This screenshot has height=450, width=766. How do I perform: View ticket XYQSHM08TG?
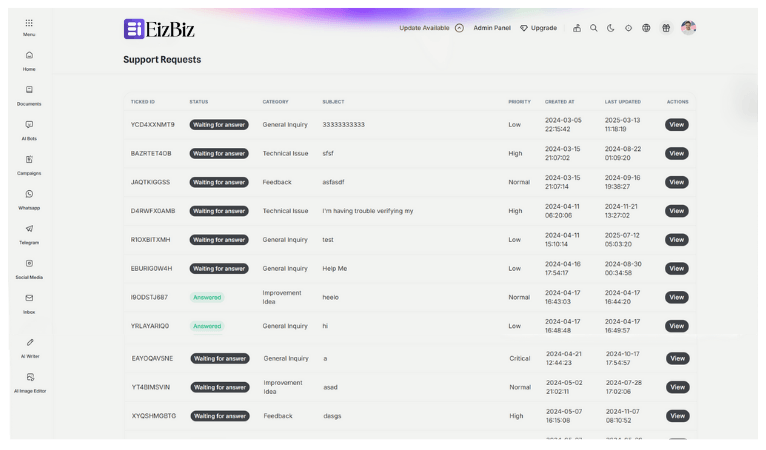click(678, 416)
